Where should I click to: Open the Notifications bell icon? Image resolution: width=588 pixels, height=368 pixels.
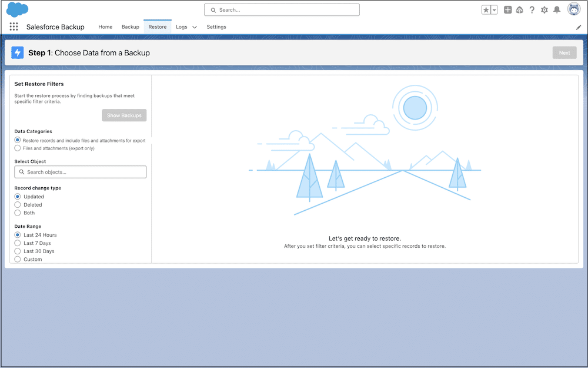click(x=557, y=10)
